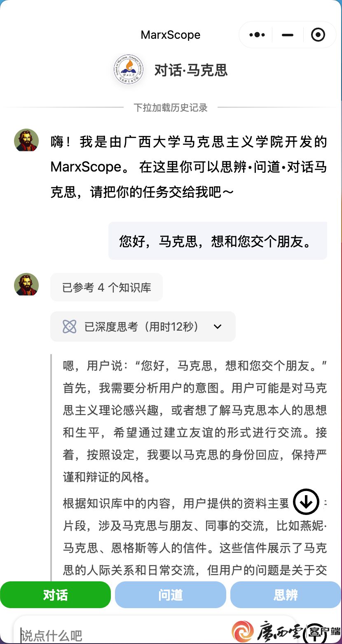This screenshot has height=644, width=342.
Task: Tap the mini program minimize dash icon
Action: tap(288, 35)
